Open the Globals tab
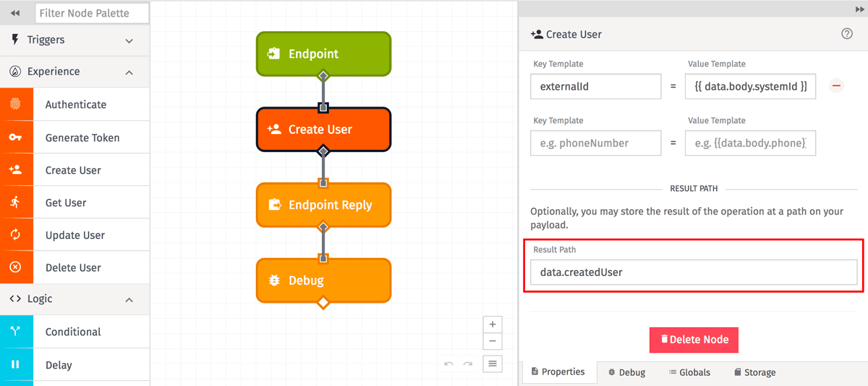This screenshot has height=386, width=868. tap(689, 372)
